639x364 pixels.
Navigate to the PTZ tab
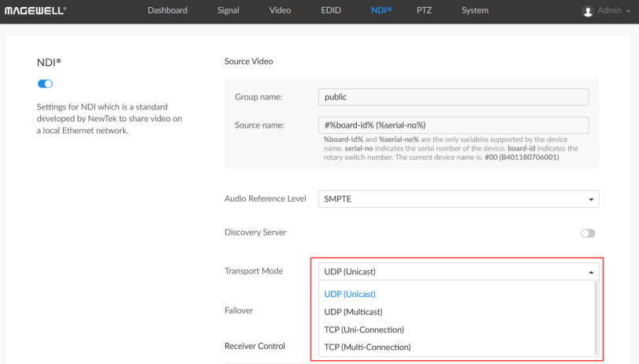pos(424,10)
